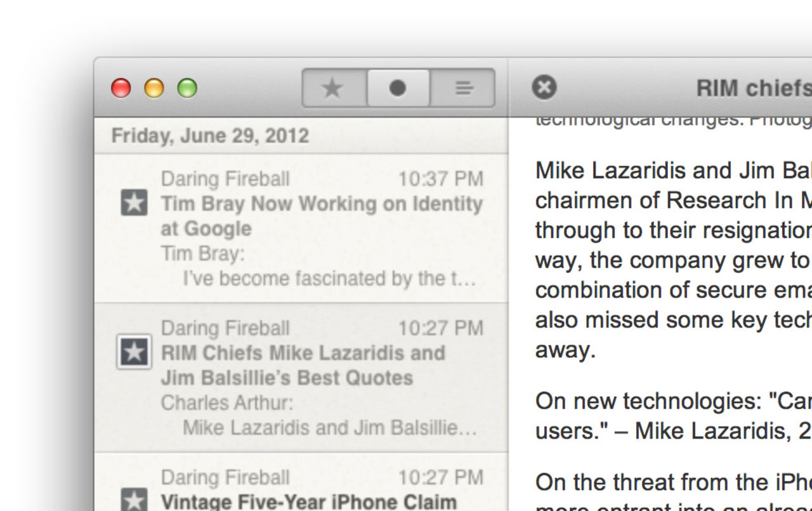Click the 10:37 PM timestamp

point(441,179)
